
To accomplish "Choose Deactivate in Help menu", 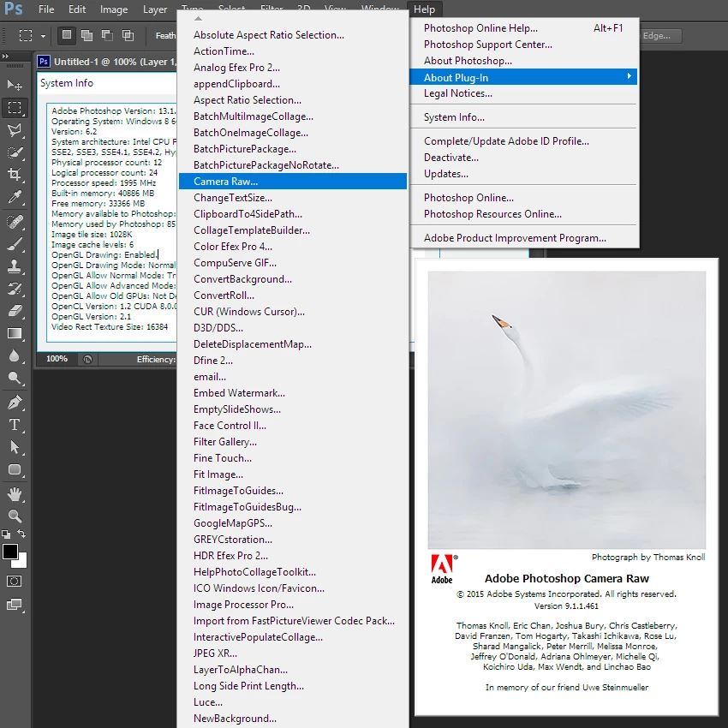I will [523, 158].
